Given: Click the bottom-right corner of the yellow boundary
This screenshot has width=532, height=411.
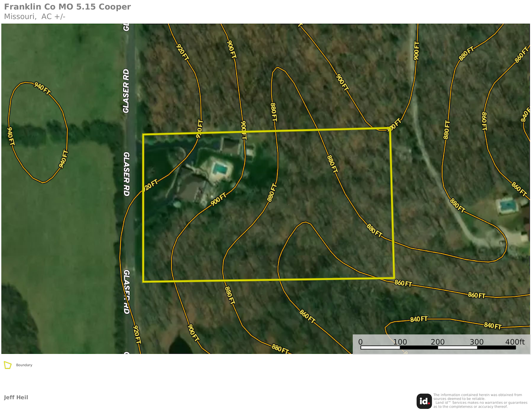Looking at the screenshot, I should pyautogui.click(x=394, y=278).
